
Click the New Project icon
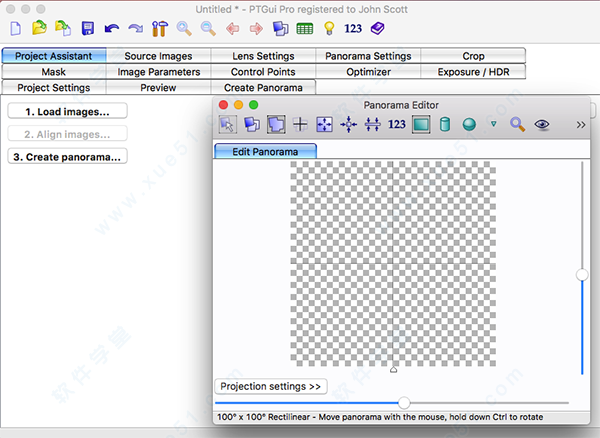15,28
